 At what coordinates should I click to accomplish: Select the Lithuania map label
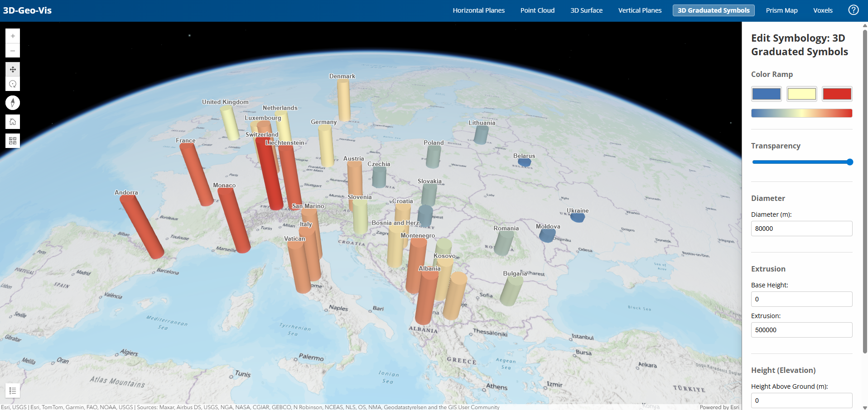pos(482,123)
